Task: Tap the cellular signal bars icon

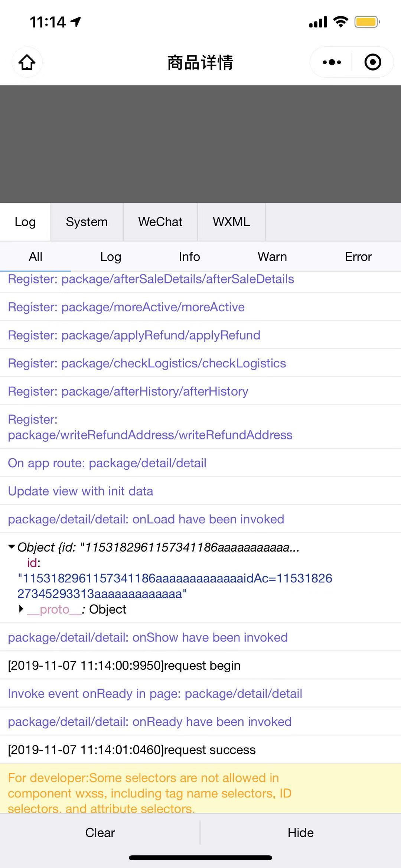Action: click(318, 22)
